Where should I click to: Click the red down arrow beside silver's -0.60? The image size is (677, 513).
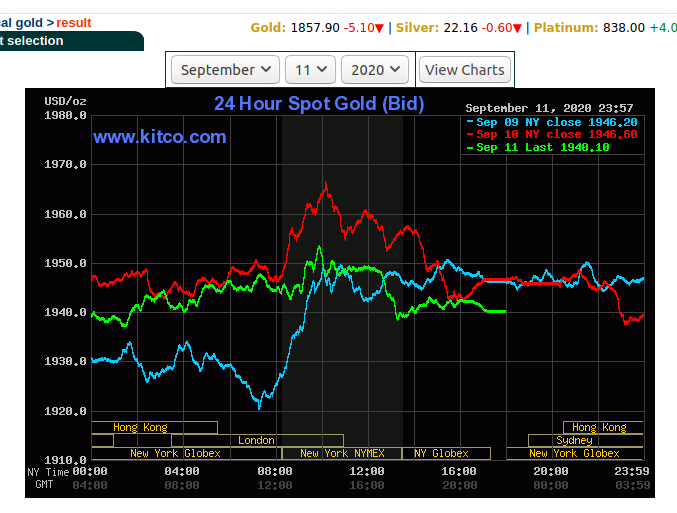517,28
